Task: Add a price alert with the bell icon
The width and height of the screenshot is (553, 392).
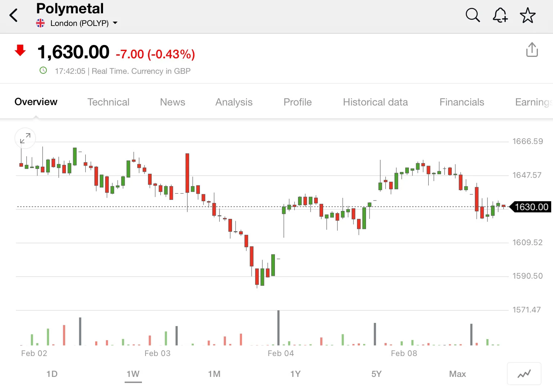Action: (x=500, y=15)
